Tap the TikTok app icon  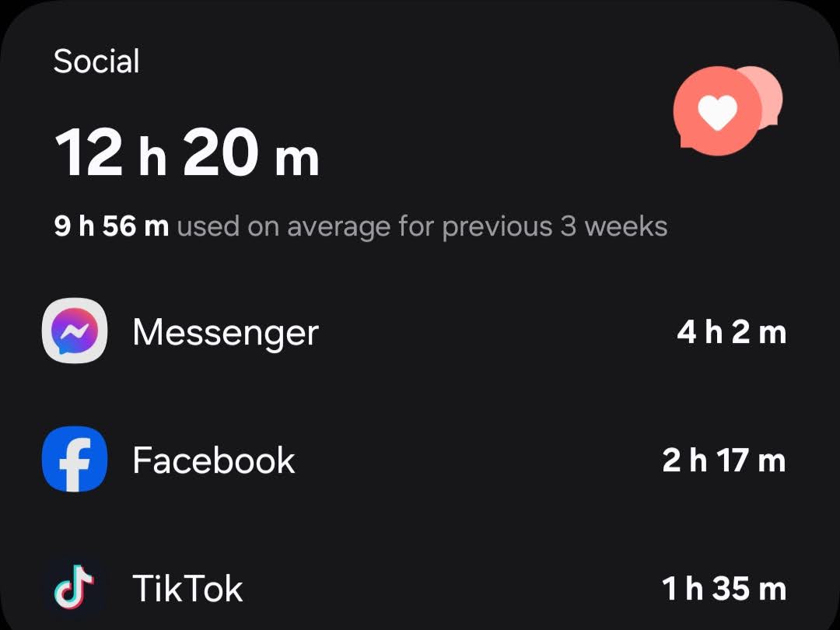(x=75, y=588)
